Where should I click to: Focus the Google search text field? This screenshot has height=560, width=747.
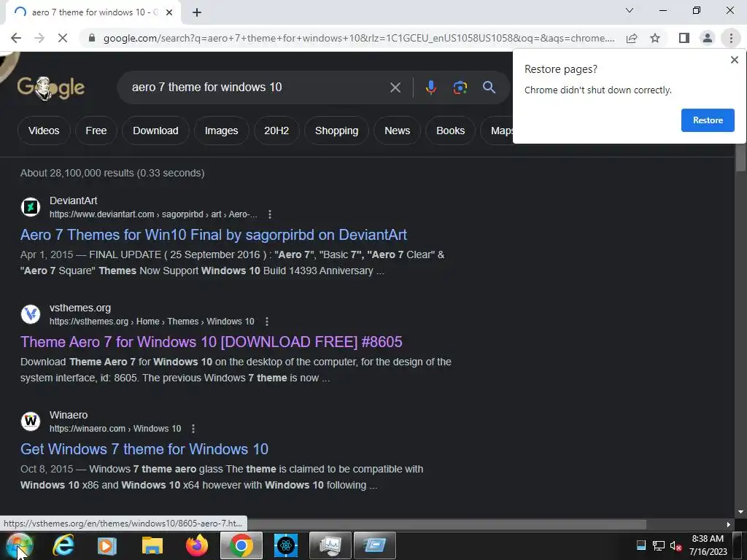tap(255, 87)
